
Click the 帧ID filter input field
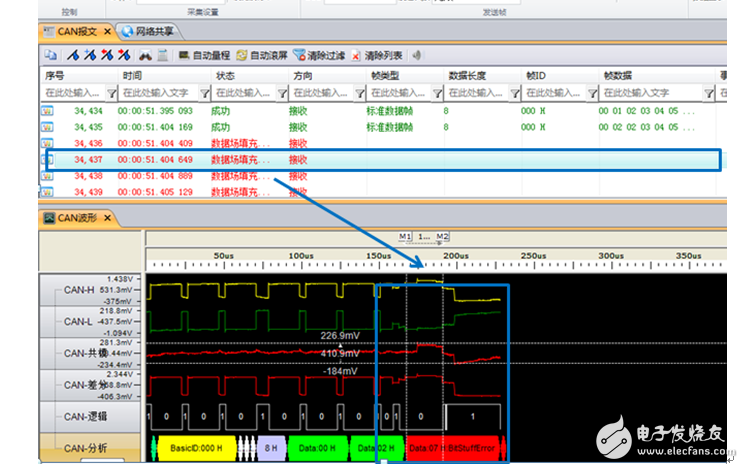[555, 93]
